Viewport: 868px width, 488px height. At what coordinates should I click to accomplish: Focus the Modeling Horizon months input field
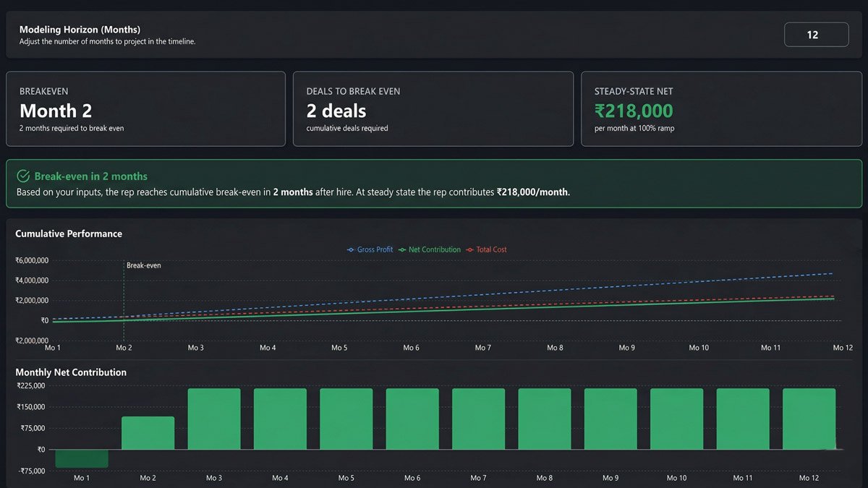(816, 35)
